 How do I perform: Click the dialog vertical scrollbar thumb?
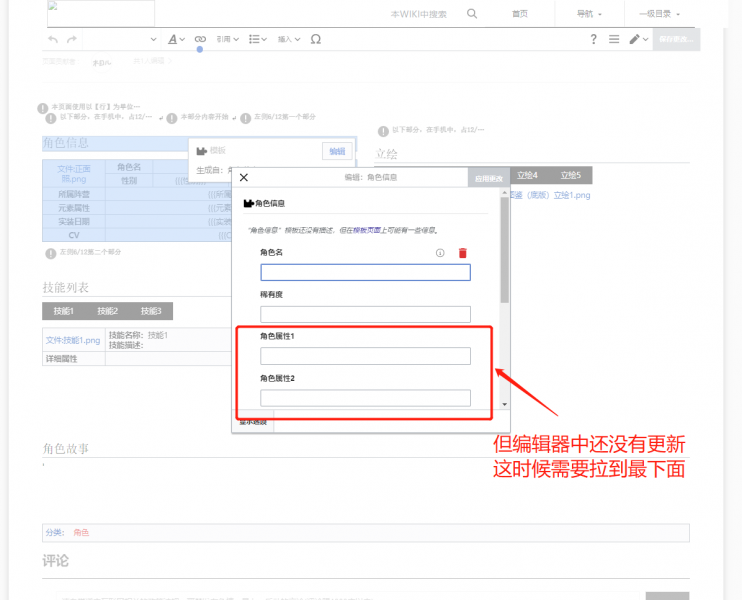click(504, 250)
